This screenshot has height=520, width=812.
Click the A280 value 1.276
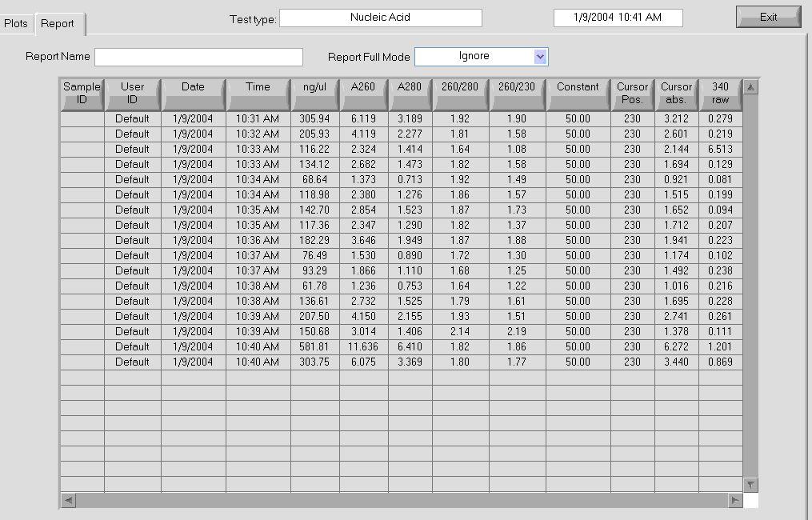click(410, 194)
